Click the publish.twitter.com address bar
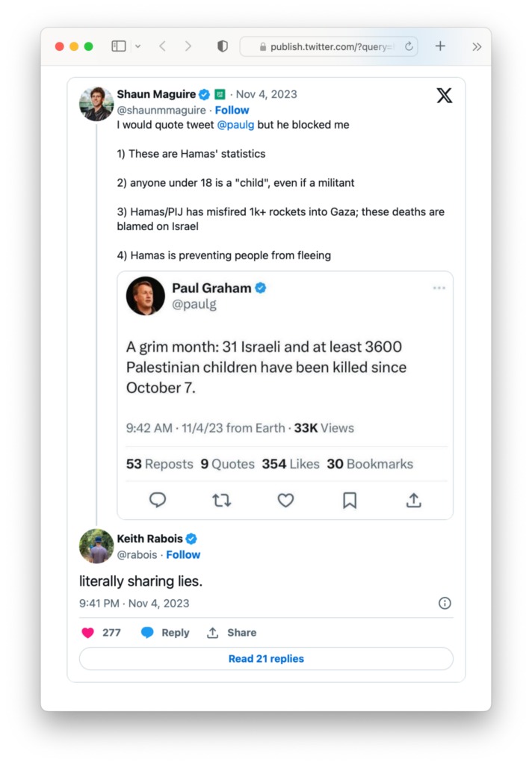 (x=321, y=46)
